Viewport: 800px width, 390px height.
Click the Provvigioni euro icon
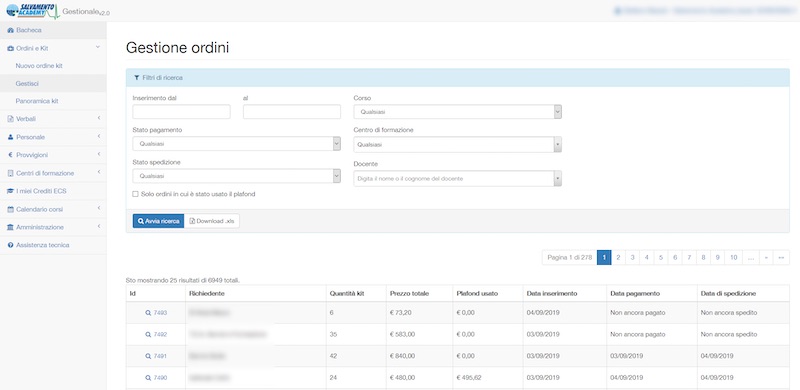[x=11, y=155]
